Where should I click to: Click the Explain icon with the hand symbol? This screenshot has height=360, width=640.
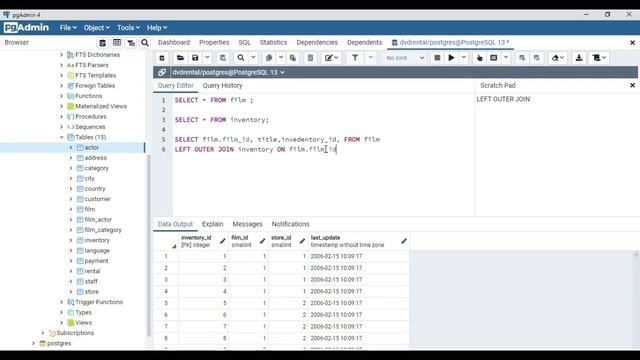click(480, 58)
